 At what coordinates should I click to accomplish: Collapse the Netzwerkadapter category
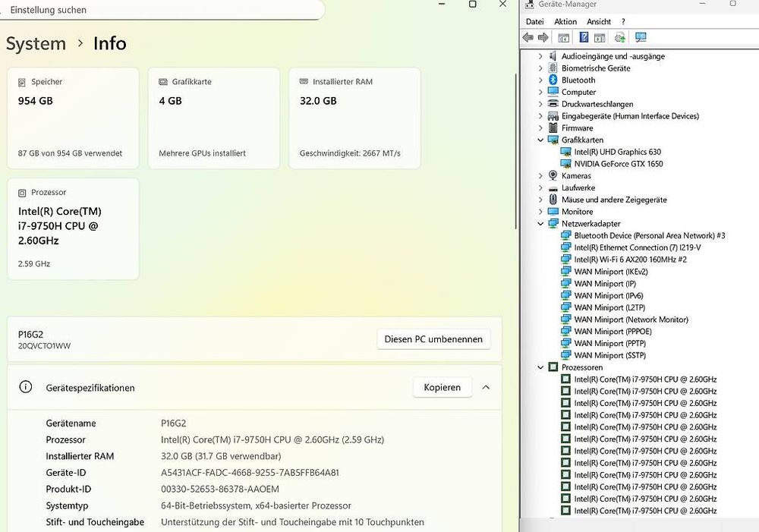[540, 224]
